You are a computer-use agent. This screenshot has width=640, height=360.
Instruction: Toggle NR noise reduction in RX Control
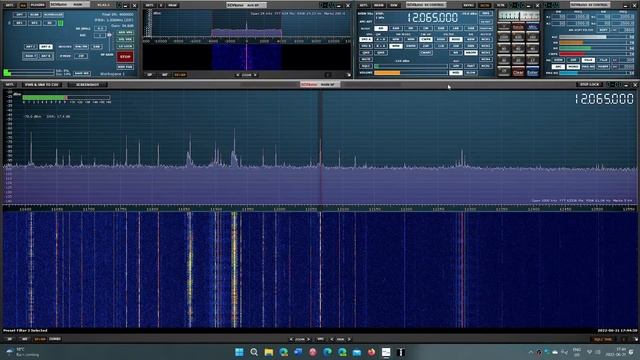pos(456,53)
